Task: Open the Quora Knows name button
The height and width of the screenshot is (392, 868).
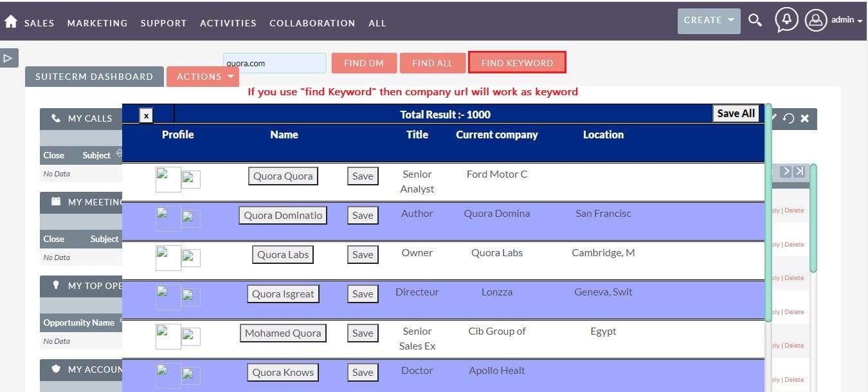Action: (283, 373)
